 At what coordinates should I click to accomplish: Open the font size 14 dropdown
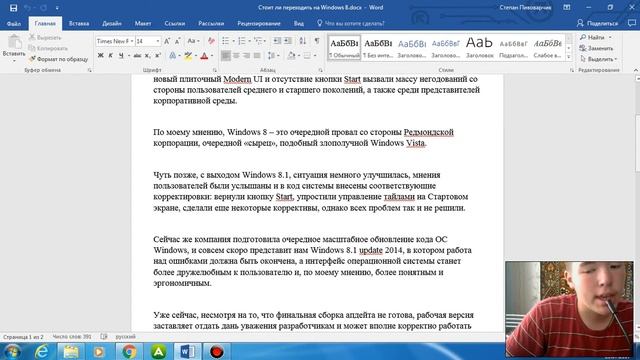pos(158,41)
